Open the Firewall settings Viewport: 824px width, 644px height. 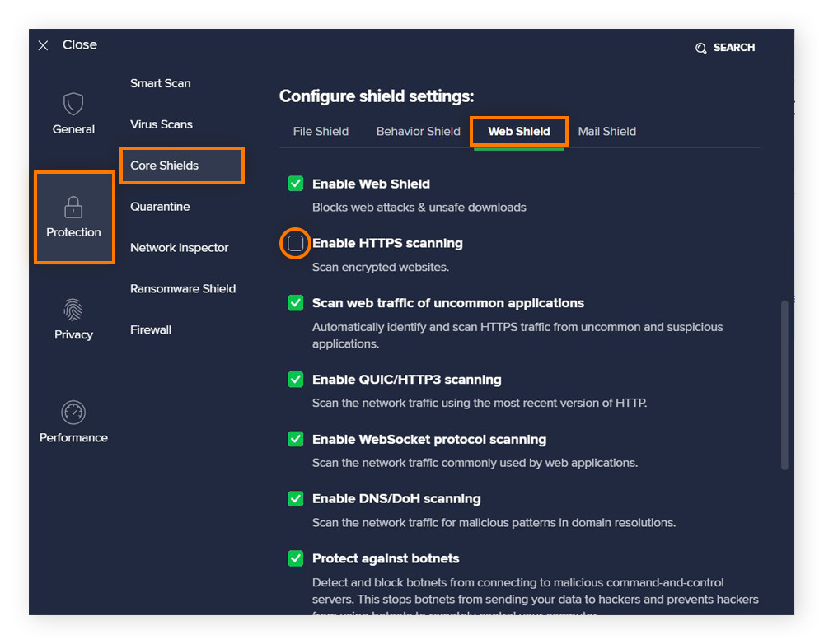pos(151,329)
